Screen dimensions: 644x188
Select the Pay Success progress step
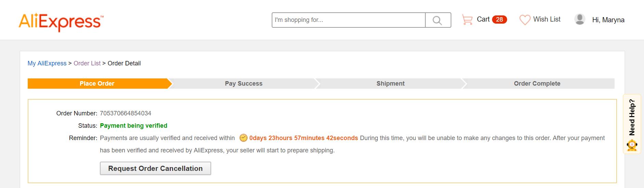click(x=243, y=84)
